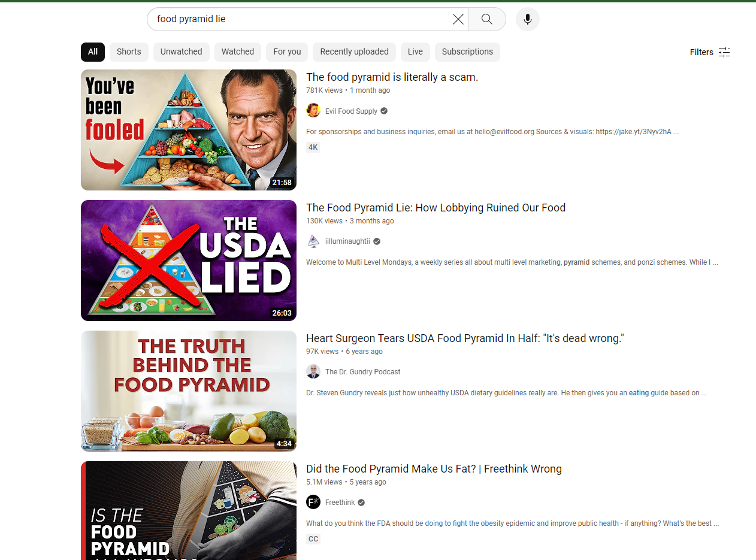Click the magnifying glass search button

click(x=486, y=19)
